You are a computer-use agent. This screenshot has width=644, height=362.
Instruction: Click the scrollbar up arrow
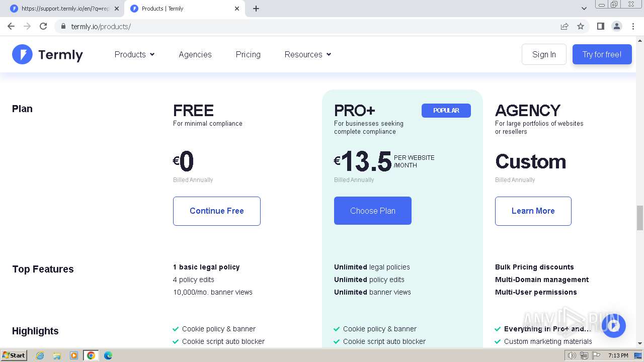(640, 40)
